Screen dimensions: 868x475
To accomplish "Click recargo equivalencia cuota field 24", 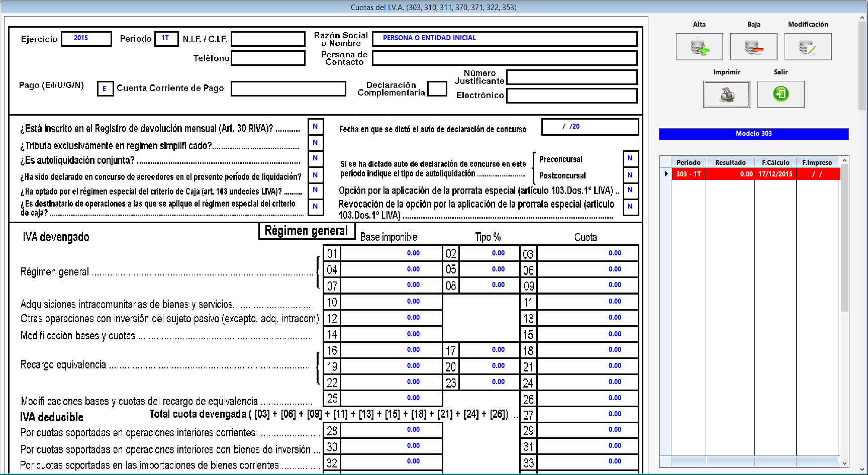I will tap(588, 382).
